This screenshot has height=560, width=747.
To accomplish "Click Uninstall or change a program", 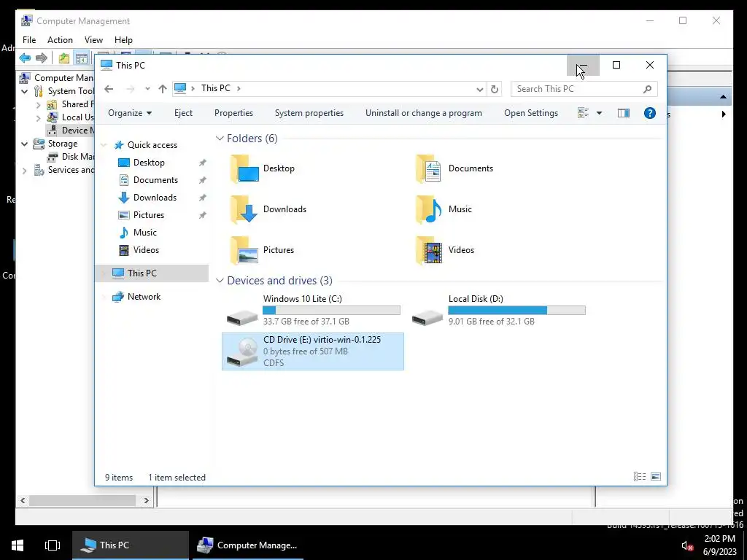I will point(424,113).
